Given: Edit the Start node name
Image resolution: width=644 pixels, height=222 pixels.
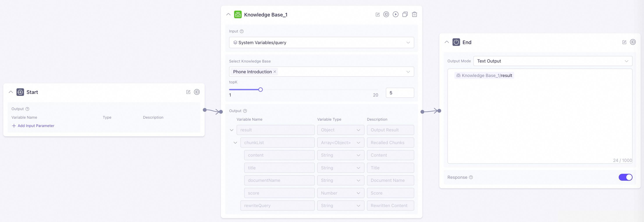Looking at the screenshot, I should click(x=188, y=92).
